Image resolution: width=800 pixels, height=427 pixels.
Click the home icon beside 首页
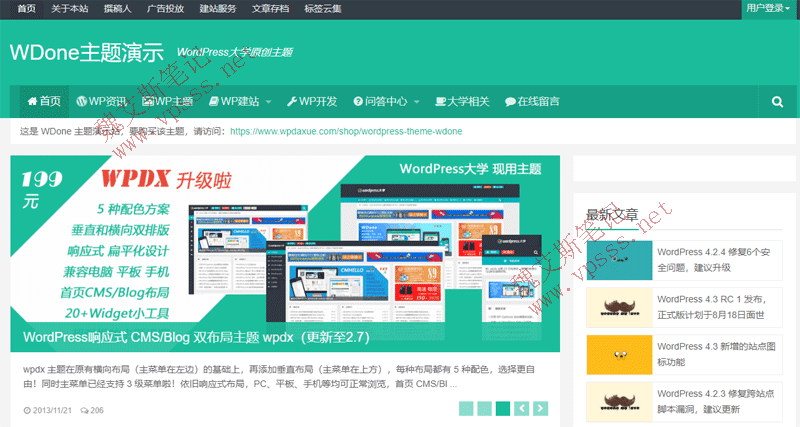pos(32,101)
